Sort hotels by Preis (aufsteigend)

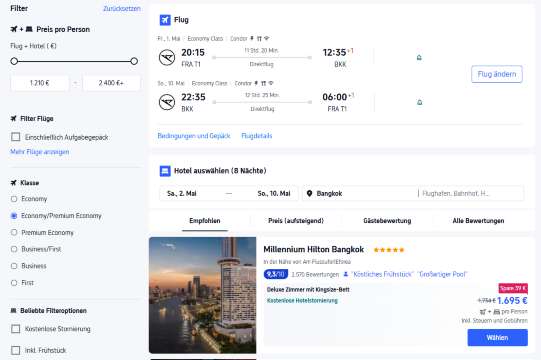[x=296, y=221]
